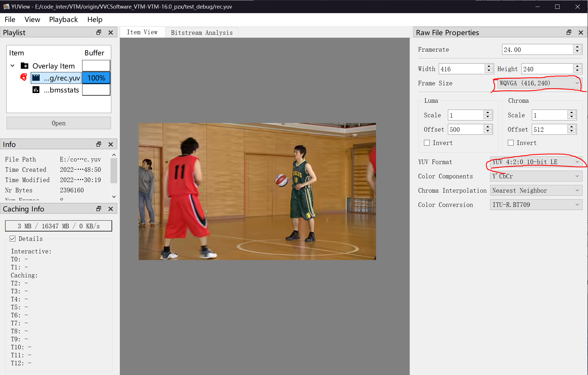Open the File menu
This screenshot has height=375, width=588.
point(10,19)
